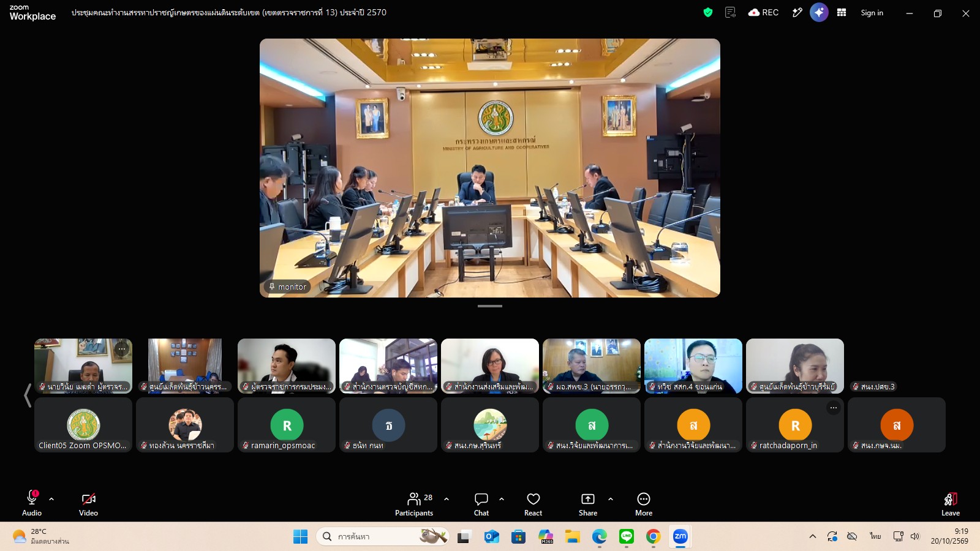
Task: Select the ทองล้วน นครราชสีมา participant tile
Action: [x=185, y=425]
